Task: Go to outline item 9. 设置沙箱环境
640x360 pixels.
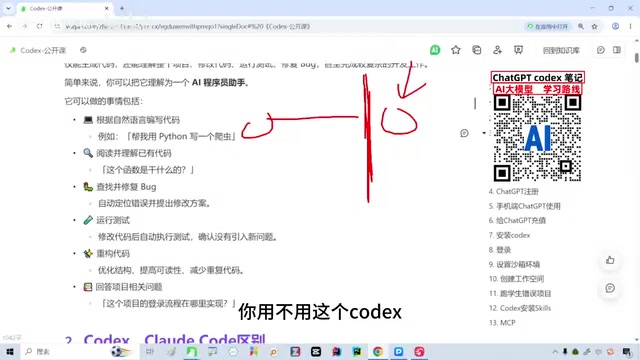Action: tap(514, 264)
